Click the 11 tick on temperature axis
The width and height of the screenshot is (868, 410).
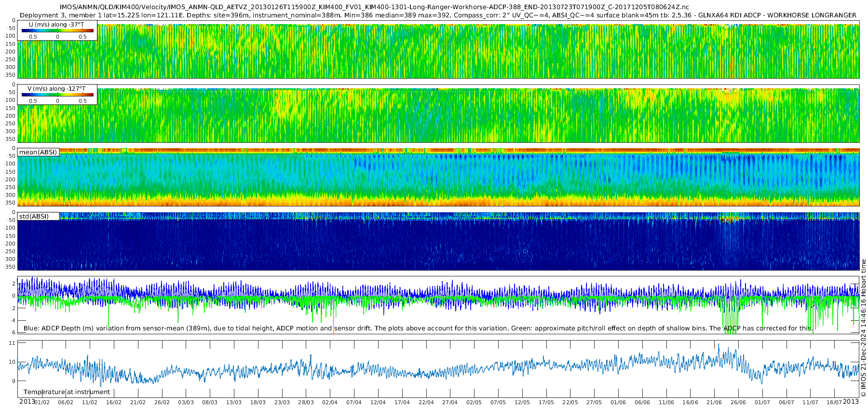(x=12, y=343)
